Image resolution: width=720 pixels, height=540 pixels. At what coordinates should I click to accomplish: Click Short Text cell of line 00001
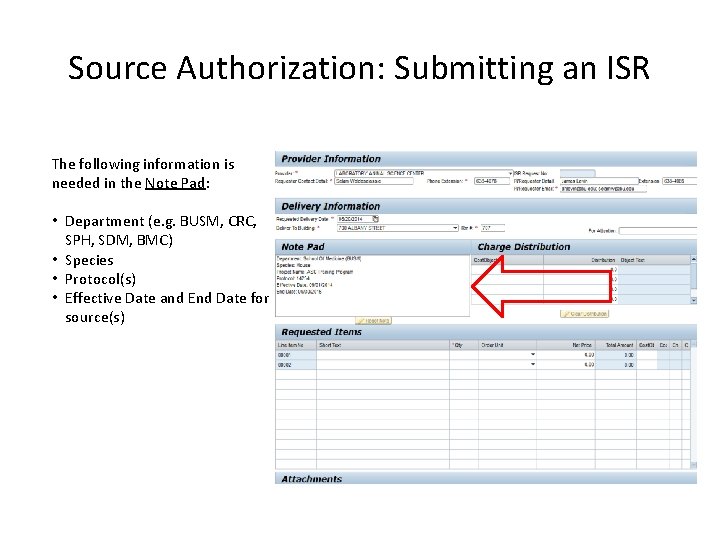click(x=382, y=355)
